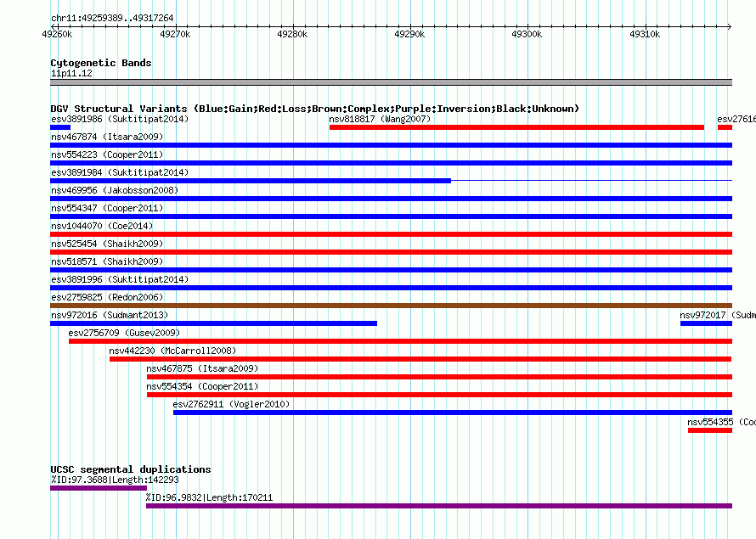The width and height of the screenshot is (756, 539).
Task: Click the nsv469956 (Jakobsson2008) label
Action: 115,190
